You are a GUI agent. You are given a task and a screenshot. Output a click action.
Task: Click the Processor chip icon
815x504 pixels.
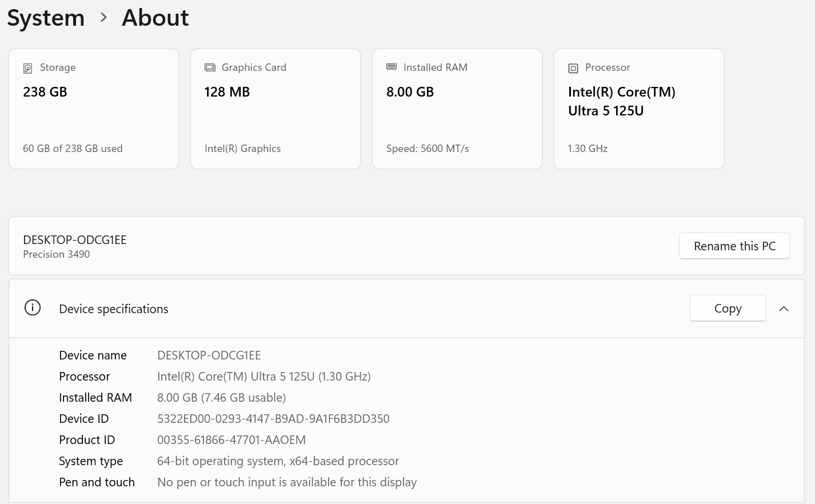coord(573,68)
